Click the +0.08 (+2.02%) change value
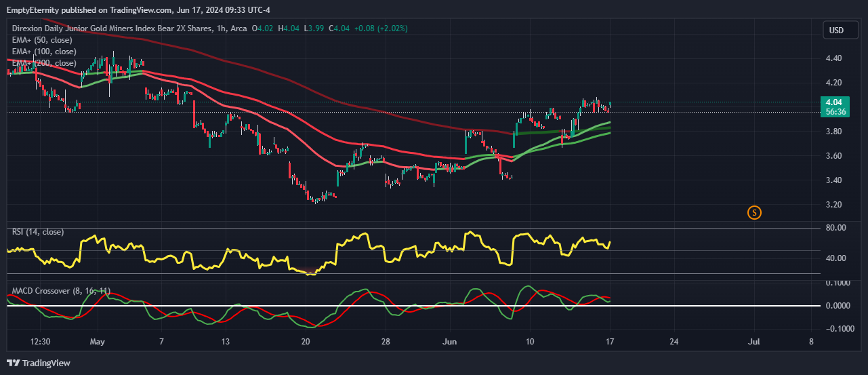This screenshot has height=375, width=868. coord(381,28)
